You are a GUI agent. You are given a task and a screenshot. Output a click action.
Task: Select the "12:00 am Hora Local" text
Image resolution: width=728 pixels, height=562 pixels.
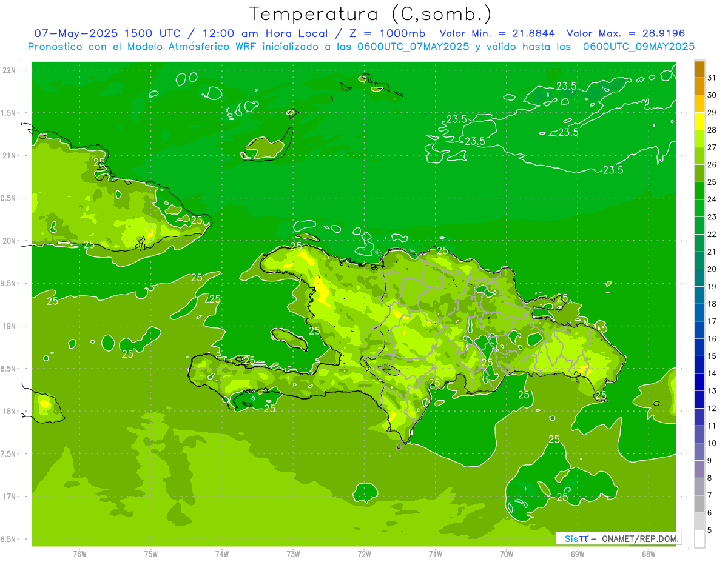point(263,33)
